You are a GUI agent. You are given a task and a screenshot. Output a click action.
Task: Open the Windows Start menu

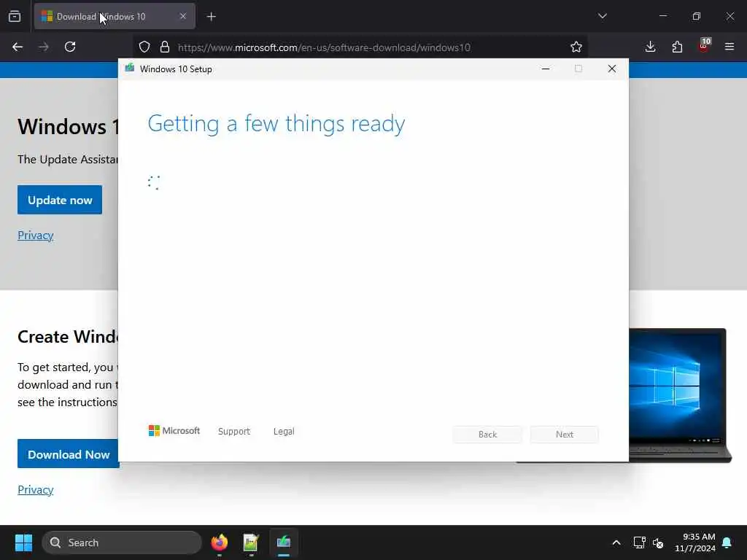23,542
